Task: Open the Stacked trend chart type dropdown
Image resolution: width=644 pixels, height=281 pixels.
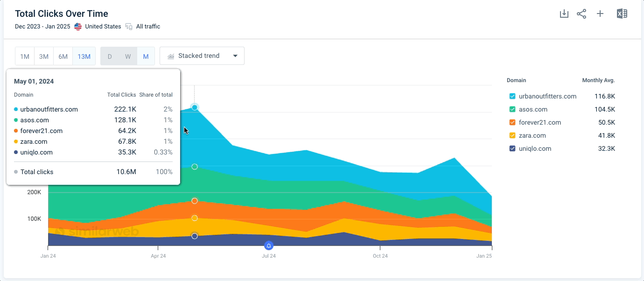Action: 202,56
